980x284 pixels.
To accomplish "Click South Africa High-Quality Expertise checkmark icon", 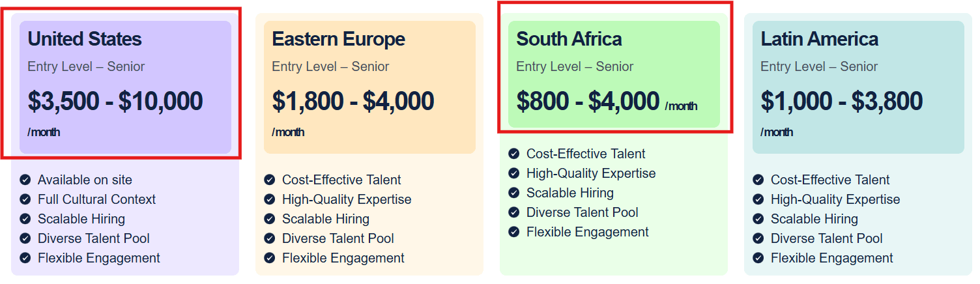I will [513, 173].
